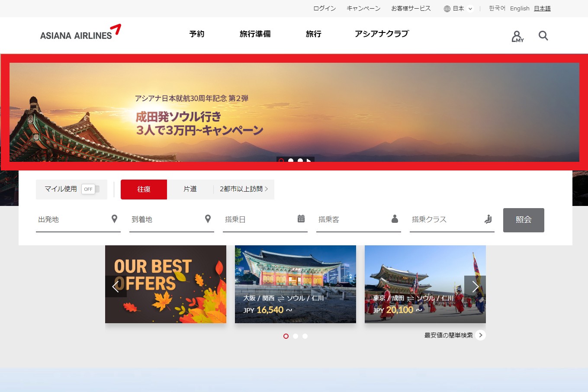Click the passenger icon in 搭乗客
Screen dimensions: 588x392
[x=395, y=219]
